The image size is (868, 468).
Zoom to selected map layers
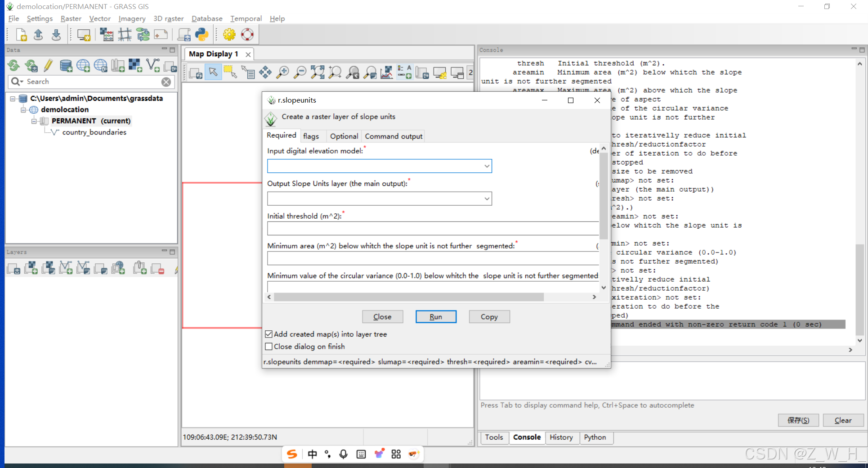tap(318, 72)
